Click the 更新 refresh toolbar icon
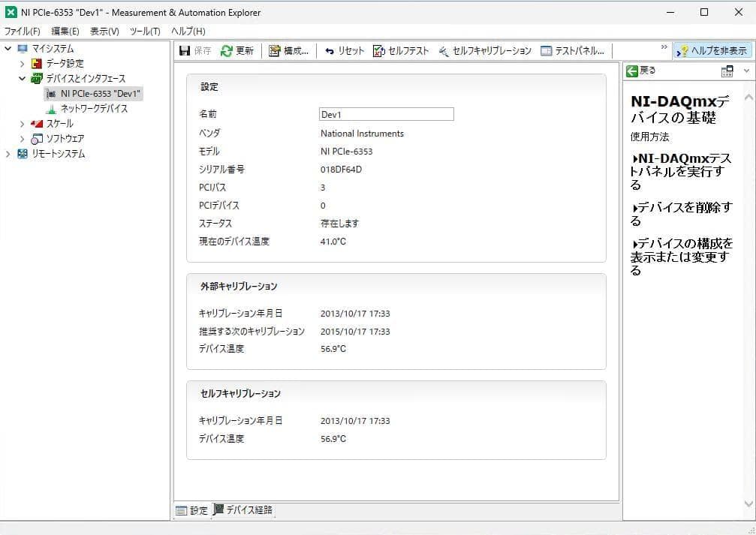This screenshot has width=756, height=535. tap(227, 51)
